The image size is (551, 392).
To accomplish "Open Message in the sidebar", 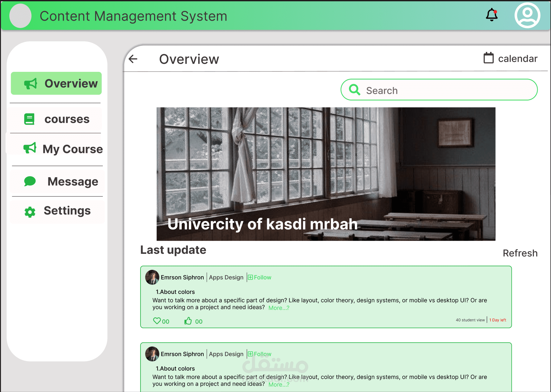I will (x=57, y=182).
